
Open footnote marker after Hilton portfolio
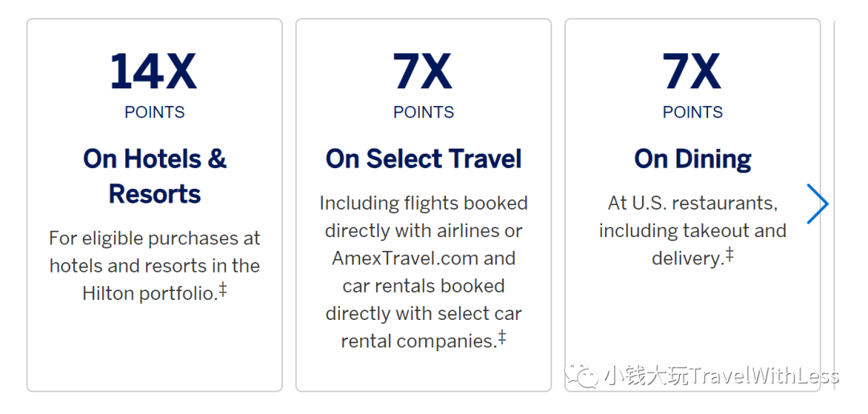tap(223, 289)
